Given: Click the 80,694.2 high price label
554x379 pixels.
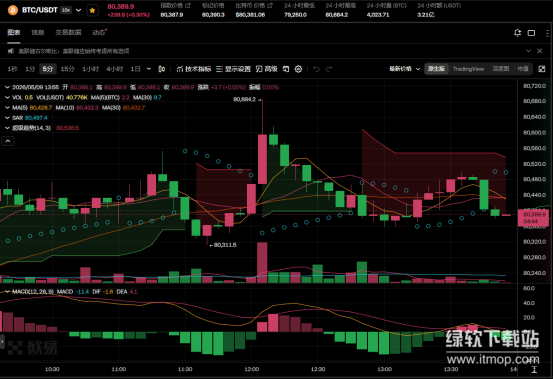Looking at the screenshot, I should point(244,100).
